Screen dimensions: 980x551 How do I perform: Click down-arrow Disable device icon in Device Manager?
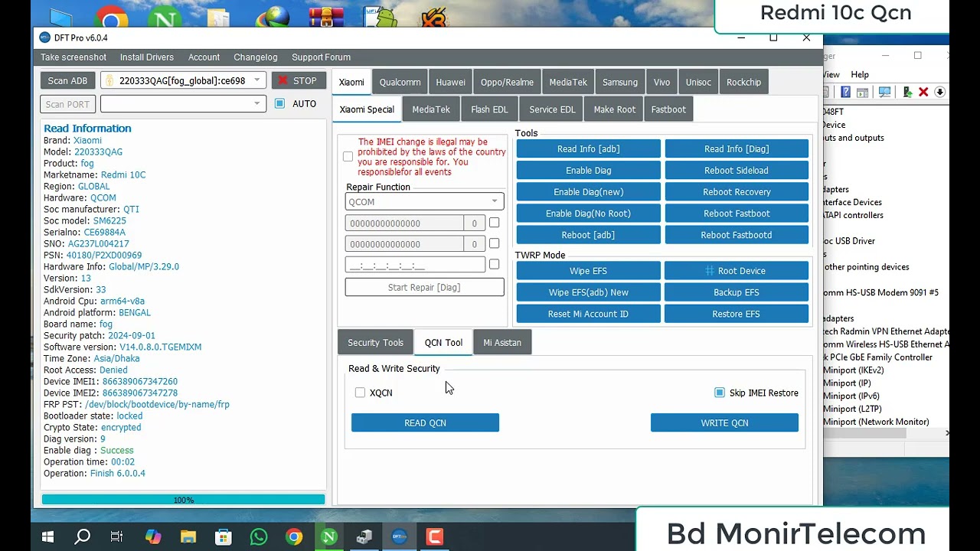click(x=939, y=92)
